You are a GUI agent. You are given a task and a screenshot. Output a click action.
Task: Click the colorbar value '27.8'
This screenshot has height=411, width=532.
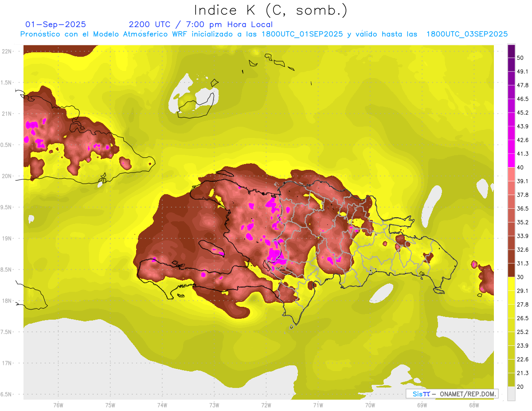(x=523, y=305)
